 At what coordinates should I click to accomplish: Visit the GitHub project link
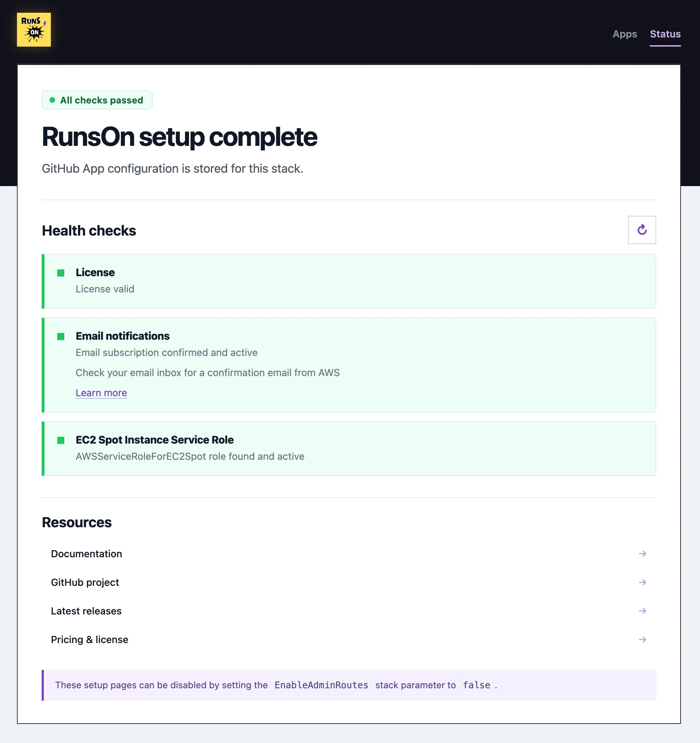click(x=349, y=582)
